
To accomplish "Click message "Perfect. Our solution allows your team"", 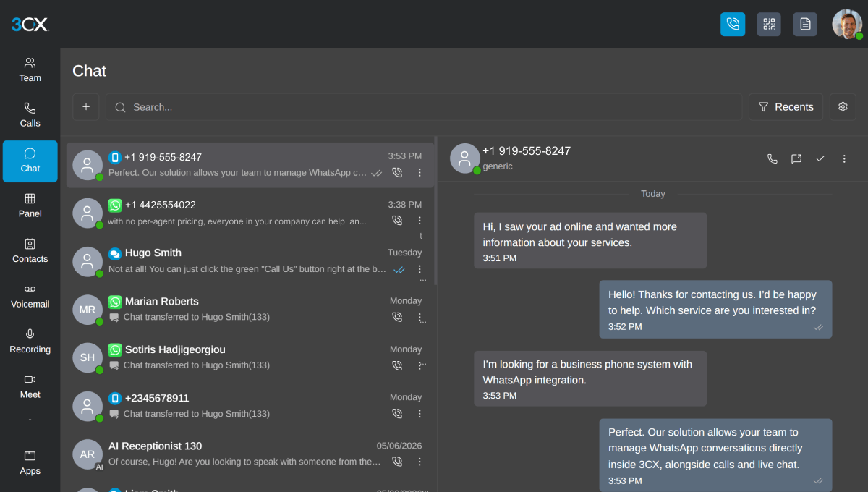I will (715, 455).
